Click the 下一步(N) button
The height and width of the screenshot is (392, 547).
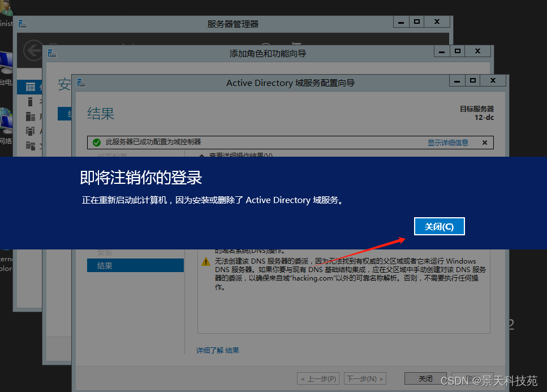click(365, 378)
